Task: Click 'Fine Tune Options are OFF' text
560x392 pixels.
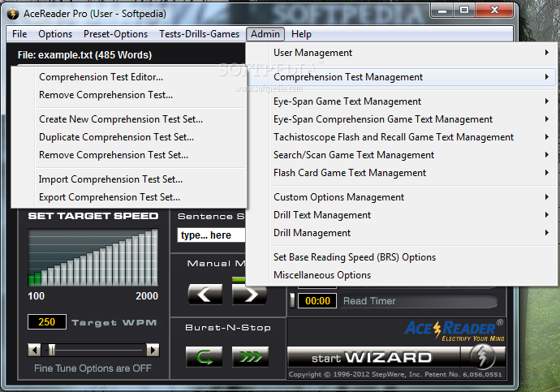Action: pyautogui.click(x=93, y=368)
